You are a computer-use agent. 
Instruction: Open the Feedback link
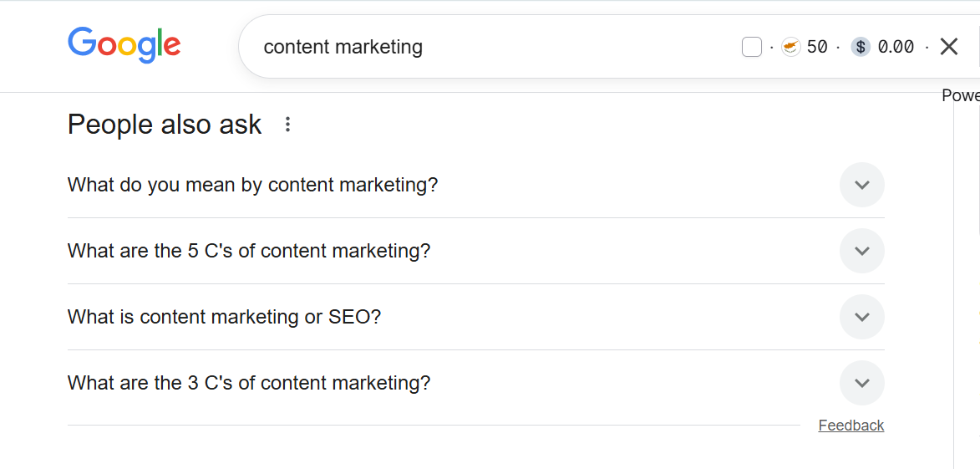click(851, 426)
